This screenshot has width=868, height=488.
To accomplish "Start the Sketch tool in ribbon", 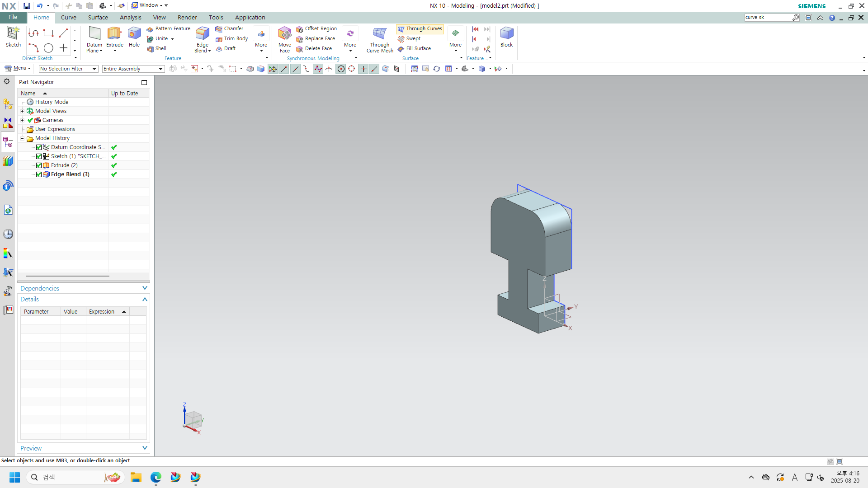I will point(13,33).
